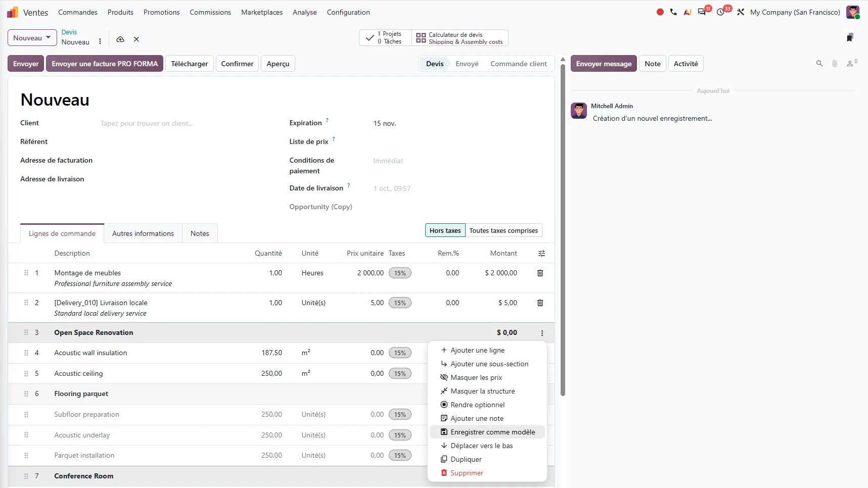Choose Masquer les prix in context menu
868x488 pixels.
(487, 377)
